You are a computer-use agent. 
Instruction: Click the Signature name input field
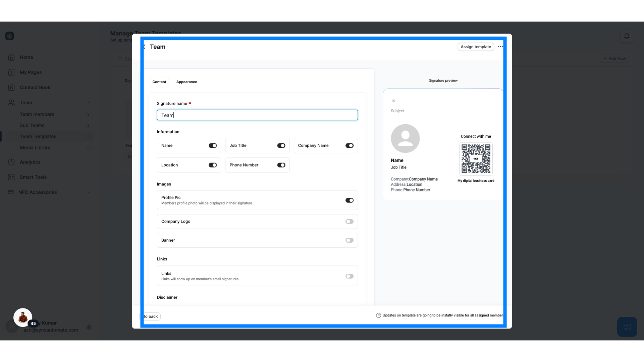(x=257, y=115)
